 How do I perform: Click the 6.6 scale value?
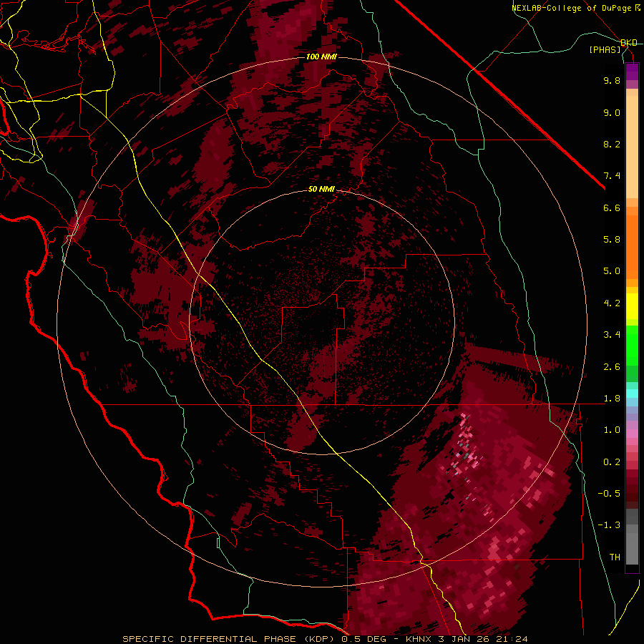[x=612, y=208]
